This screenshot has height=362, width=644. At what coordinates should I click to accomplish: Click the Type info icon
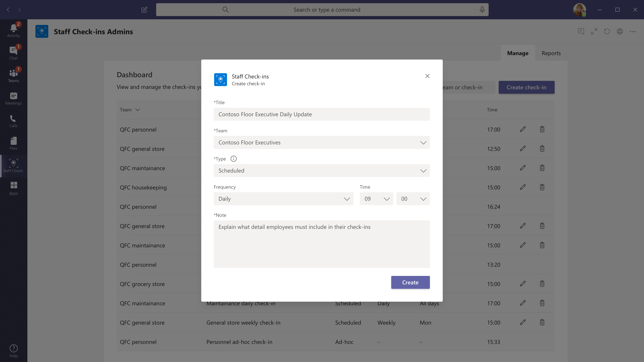233,159
